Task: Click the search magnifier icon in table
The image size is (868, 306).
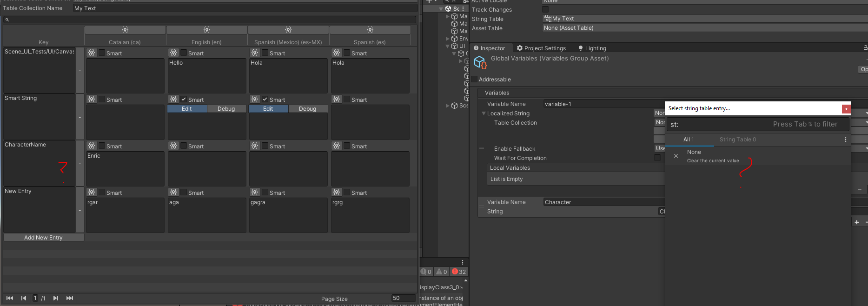Action: (x=7, y=20)
